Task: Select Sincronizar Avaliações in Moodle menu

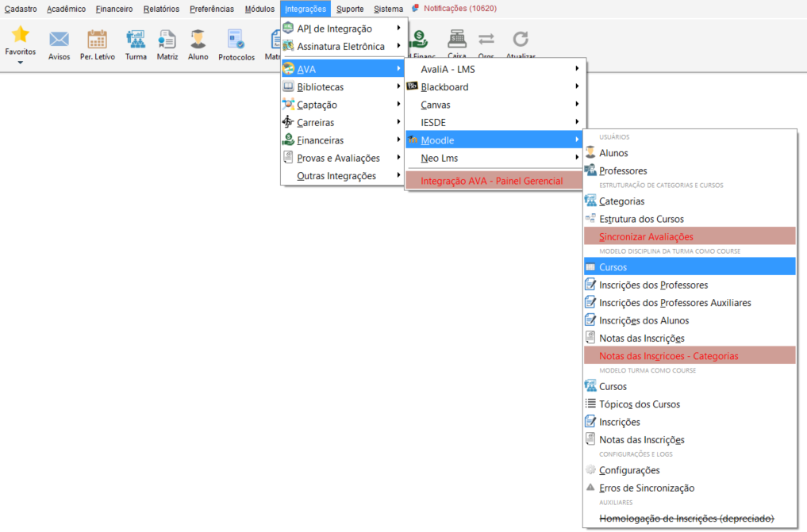Action: click(690, 236)
